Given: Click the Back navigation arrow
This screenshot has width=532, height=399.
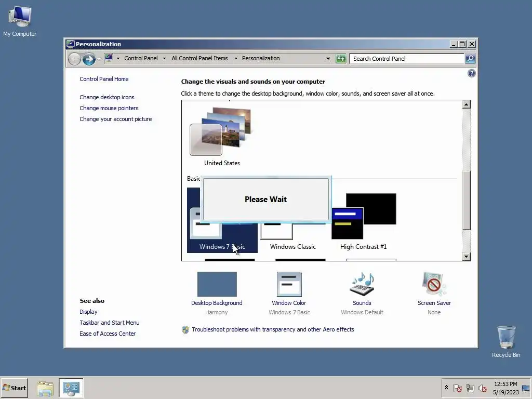Looking at the screenshot, I should click(x=74, y=59).
